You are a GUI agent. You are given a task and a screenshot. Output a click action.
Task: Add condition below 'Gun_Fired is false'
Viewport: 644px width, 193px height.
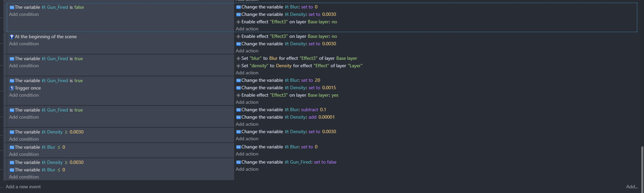pos(24,15)
